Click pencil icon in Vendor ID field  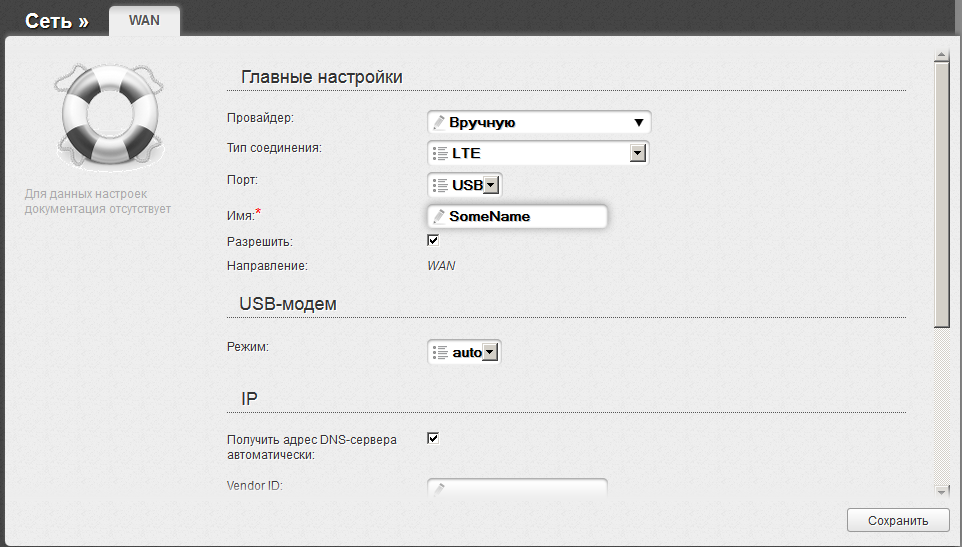tap(439, 489)
